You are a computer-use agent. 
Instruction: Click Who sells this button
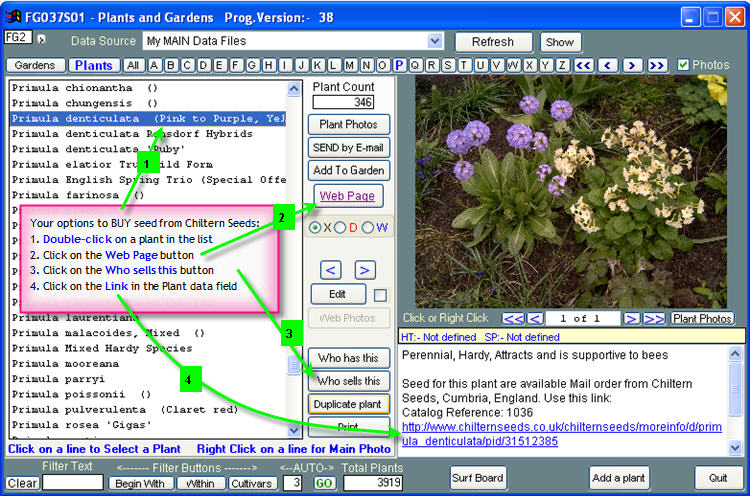[349, 381]
